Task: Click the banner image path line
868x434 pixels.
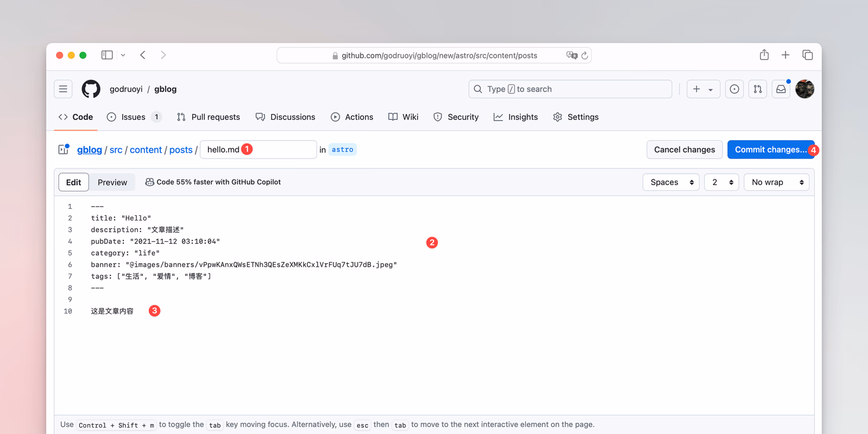Action: point(244,264)
